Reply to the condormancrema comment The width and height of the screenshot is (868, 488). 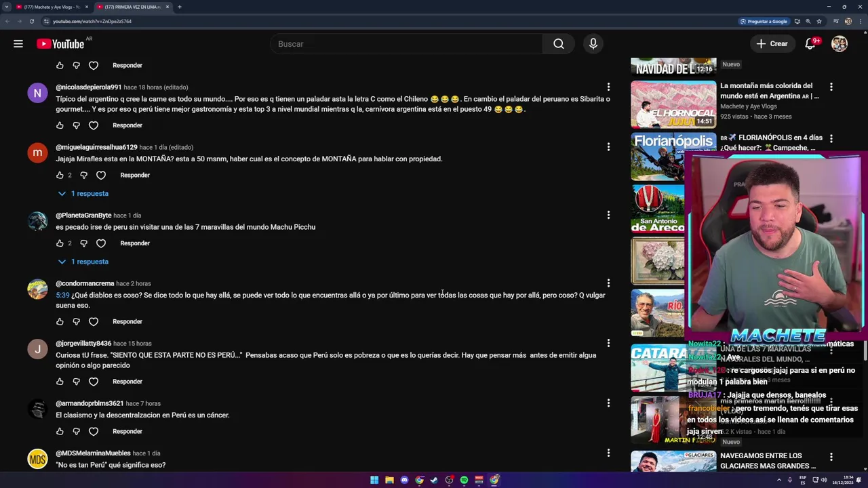pyautogui.click(x=127, y=322)
